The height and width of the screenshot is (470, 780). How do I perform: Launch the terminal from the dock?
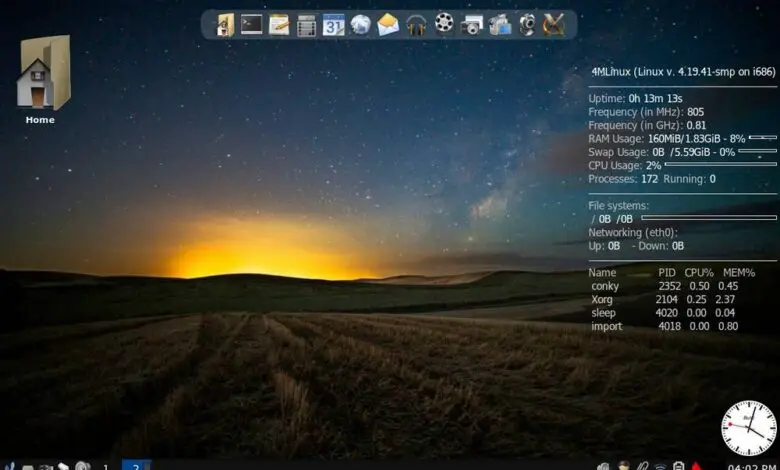pos(252,24)
